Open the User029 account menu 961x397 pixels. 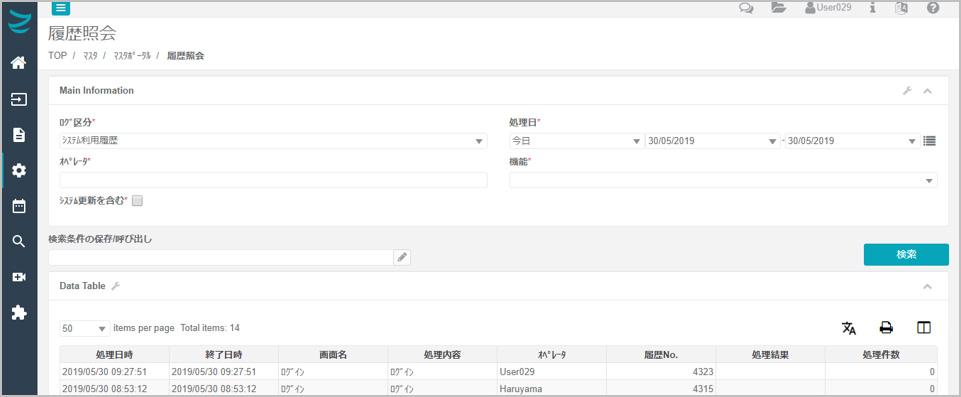(828, 8)
